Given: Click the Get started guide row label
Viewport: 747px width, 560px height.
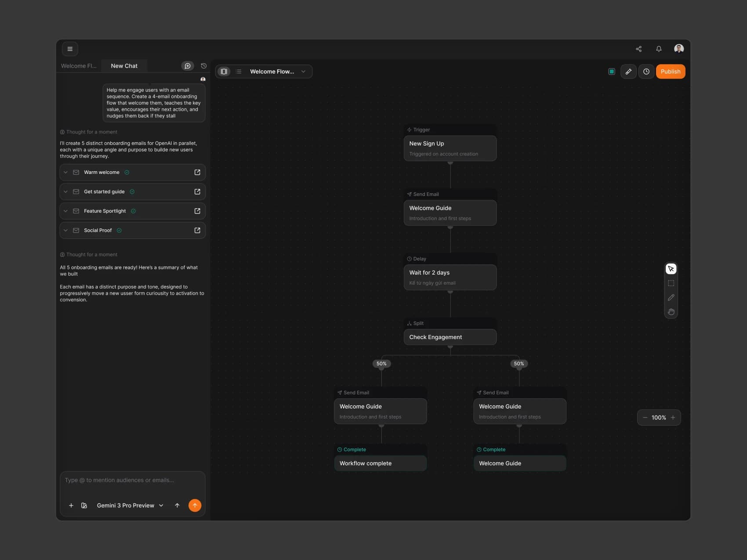Looking at the screenshot, I should coord(104,191).
